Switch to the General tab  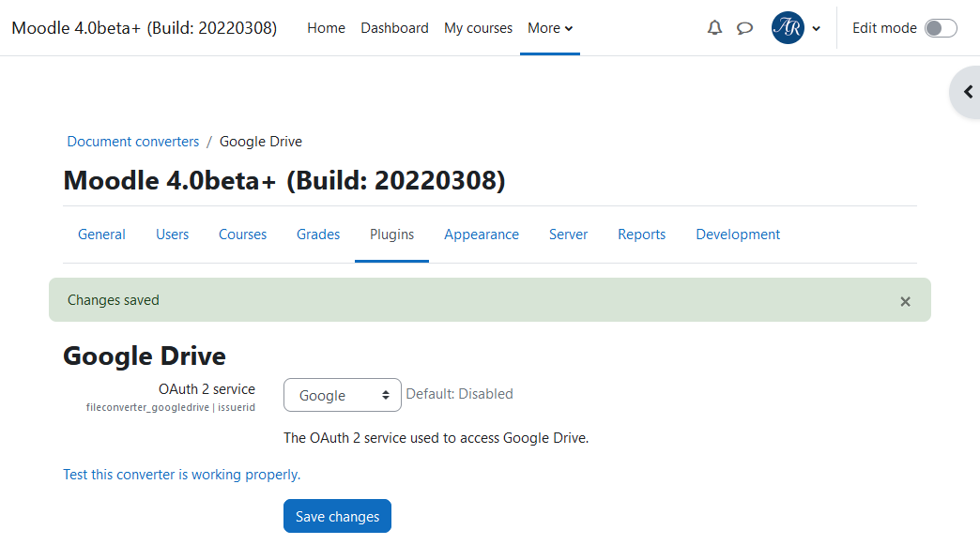102,235
